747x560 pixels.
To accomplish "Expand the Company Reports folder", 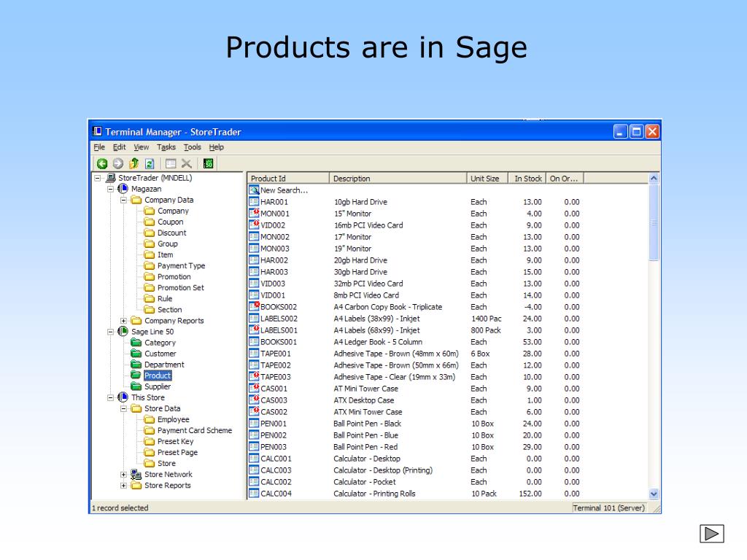I will [123, 321].
